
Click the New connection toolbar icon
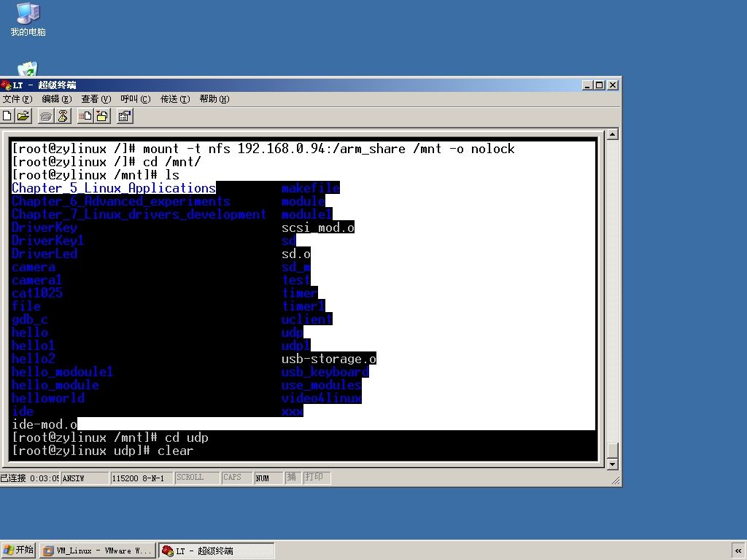(x=7, y=116)
